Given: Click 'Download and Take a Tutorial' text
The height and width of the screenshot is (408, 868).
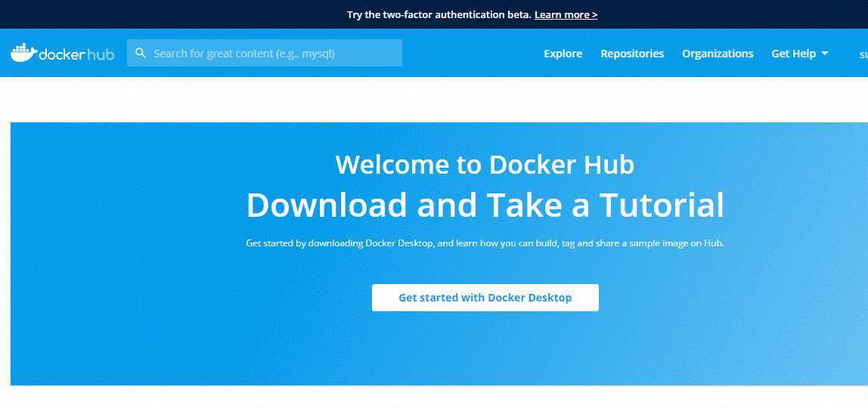Looking at the screenshot, I should click(485, 205).
